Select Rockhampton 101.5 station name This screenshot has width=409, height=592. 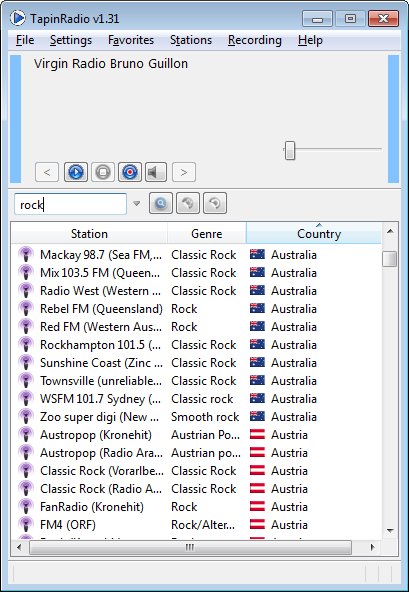[100, 345]
